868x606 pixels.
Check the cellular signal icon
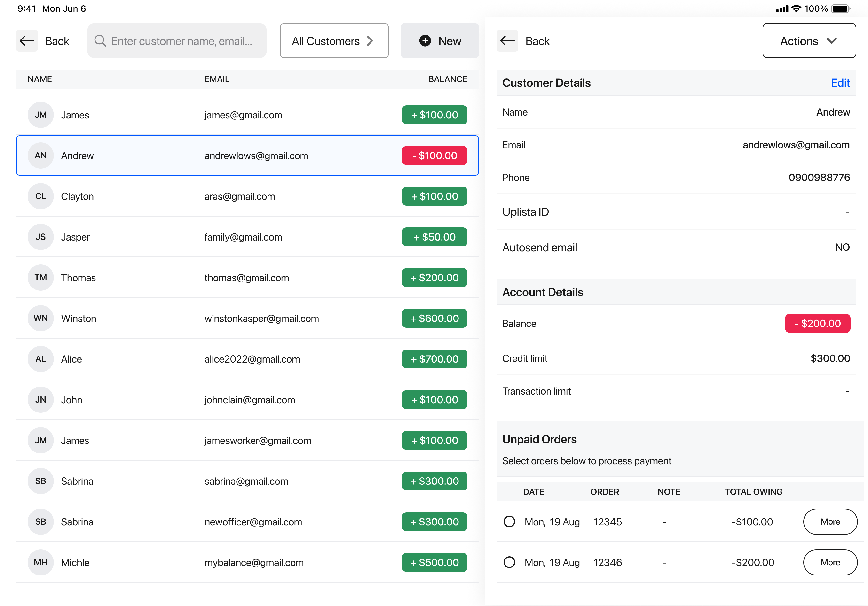tap(782, 9)
